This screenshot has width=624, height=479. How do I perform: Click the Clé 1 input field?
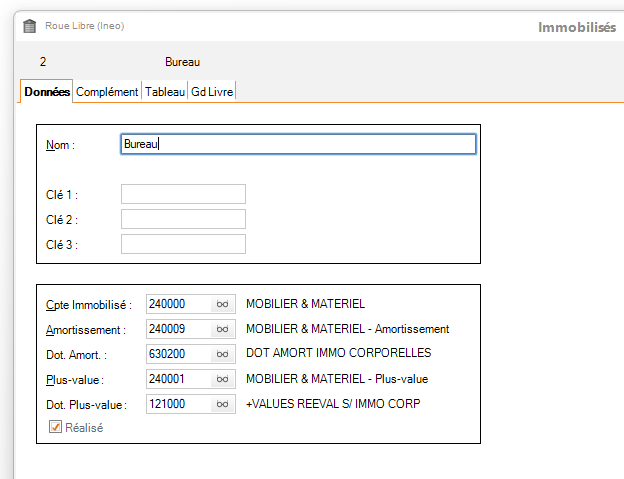coord(183,194)
